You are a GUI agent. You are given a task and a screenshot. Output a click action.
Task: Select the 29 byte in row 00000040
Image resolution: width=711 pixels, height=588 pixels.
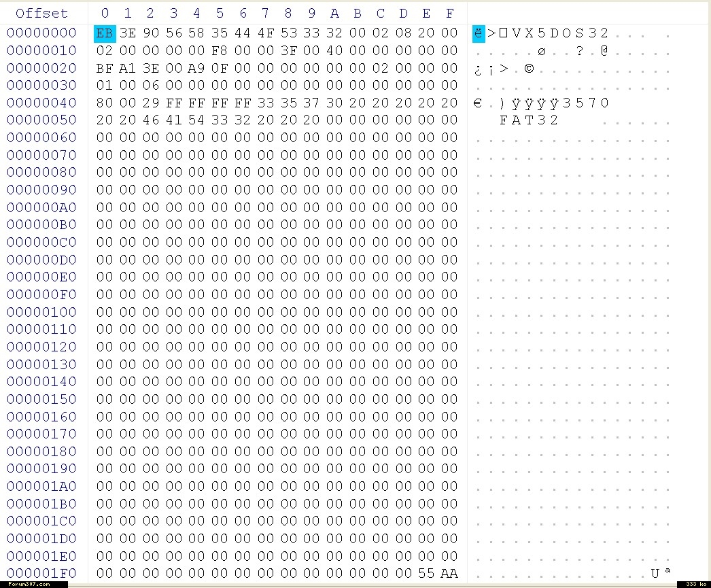[x=150, y=103]
